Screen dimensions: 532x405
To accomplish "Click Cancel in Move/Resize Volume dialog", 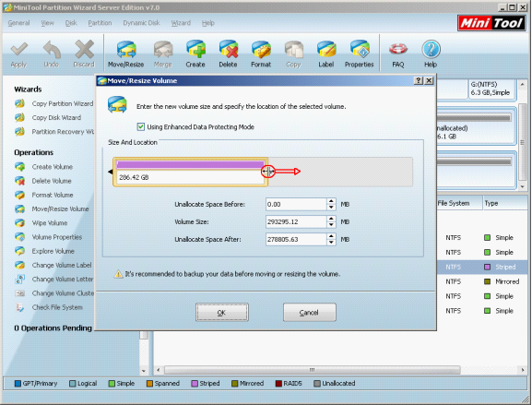I will coord(310,313).
